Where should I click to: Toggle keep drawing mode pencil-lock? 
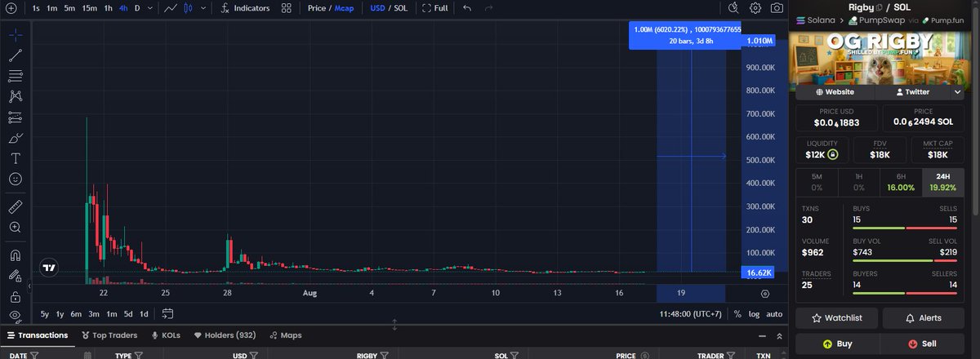coord(16,276)
